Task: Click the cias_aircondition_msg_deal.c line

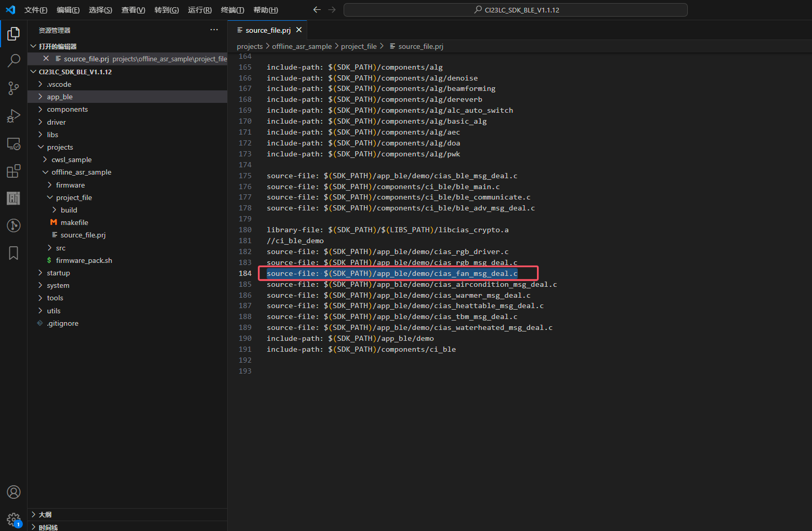Action: coord(412,284)
